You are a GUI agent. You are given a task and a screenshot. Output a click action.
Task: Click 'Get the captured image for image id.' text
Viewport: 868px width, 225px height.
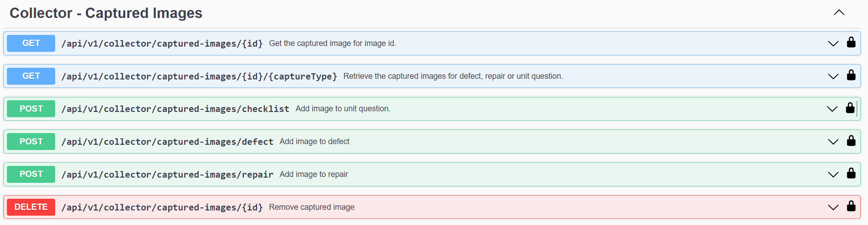tap(333, 43)
